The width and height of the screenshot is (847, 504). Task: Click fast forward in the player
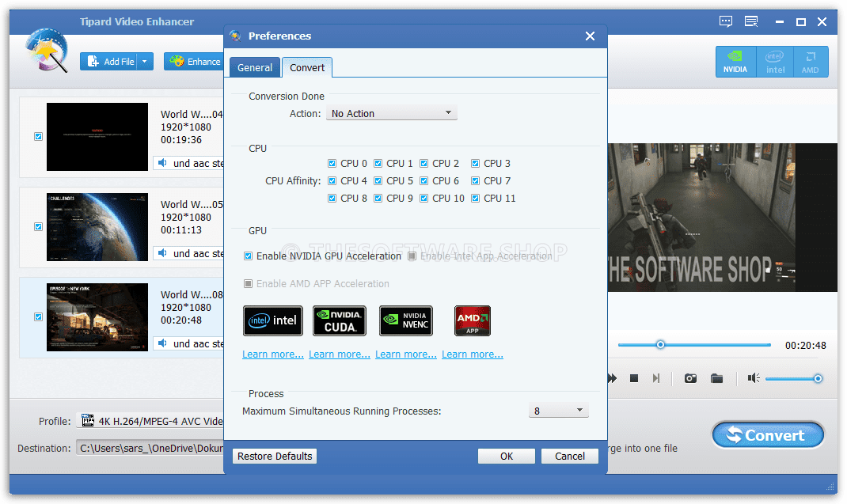tap(613, 378)
